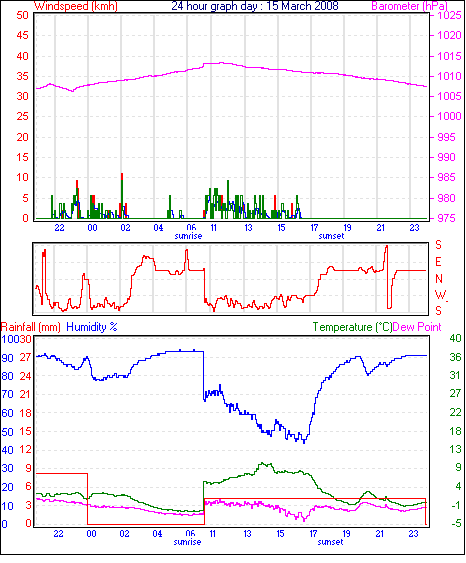Click hour label 23 under the windspeed graph

(x=414, y=228)
